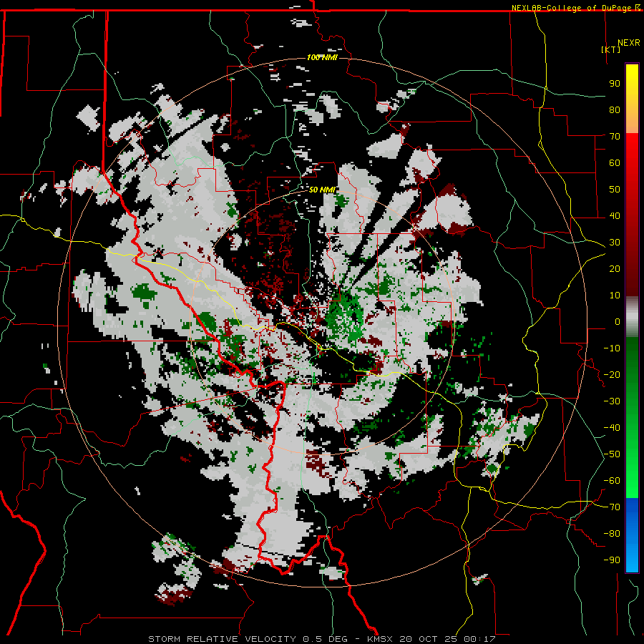Click the 0.5 DEG elevation text

pyautogui.click(x=326, y=639)
